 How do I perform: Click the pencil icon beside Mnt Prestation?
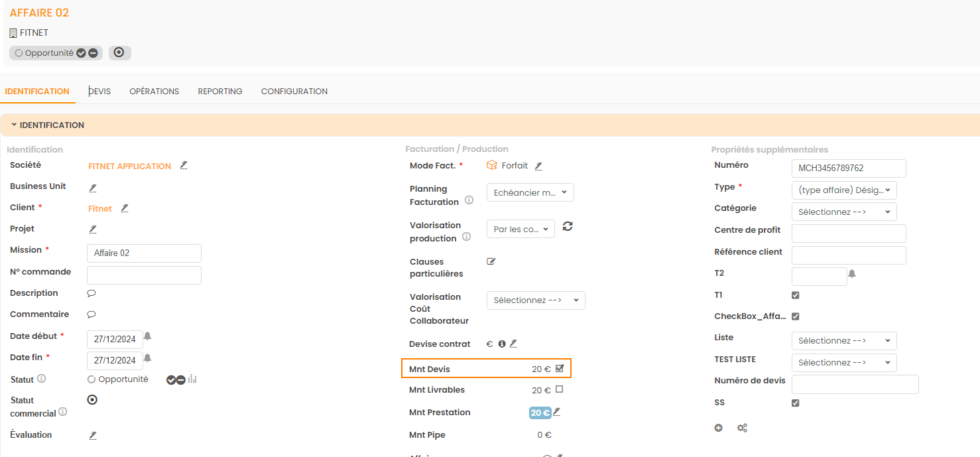coord(557,412)
